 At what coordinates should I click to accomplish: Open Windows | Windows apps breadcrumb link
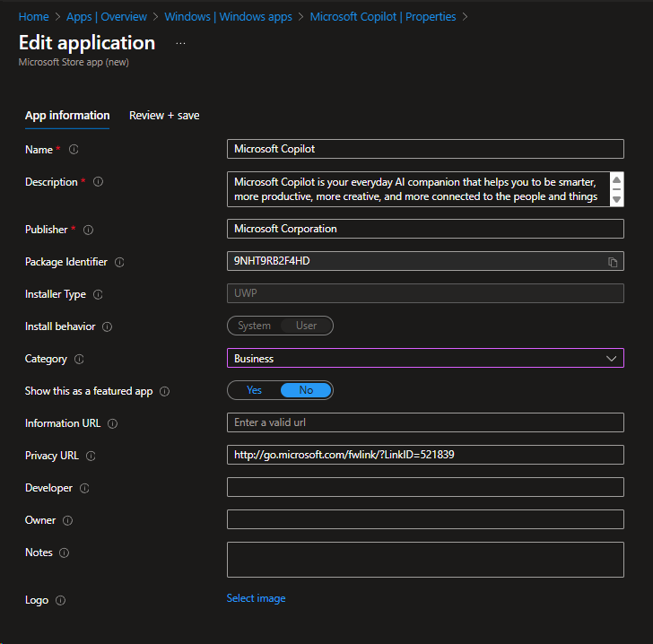tap(228, 17)
